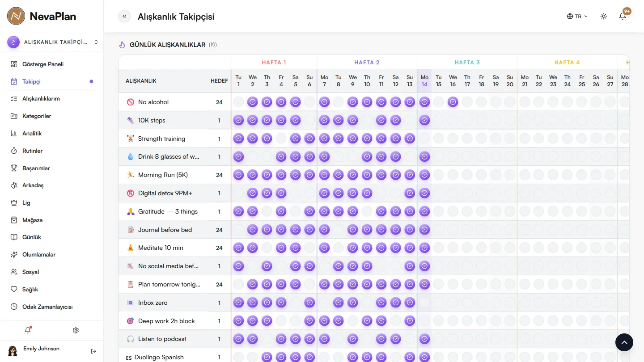This screenshot has width=644, height=362.
Task: Check No alcohol for Tuesday 1
Action: coord(238,102)
